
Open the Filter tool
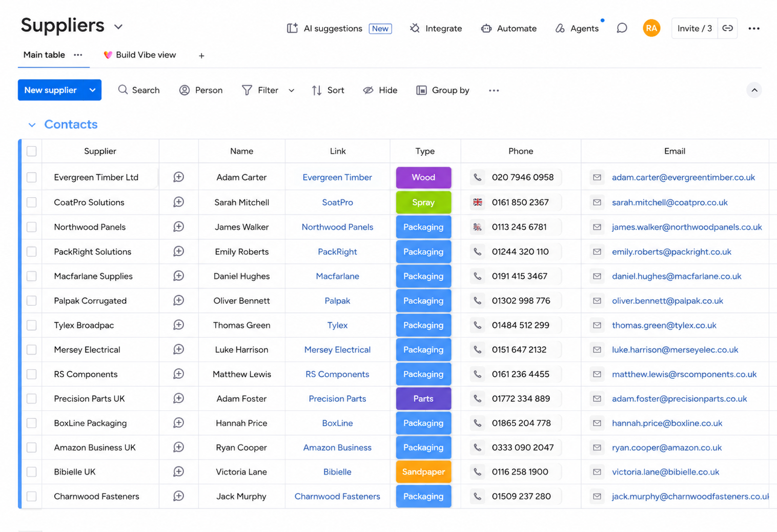click(x=260, y=90)
